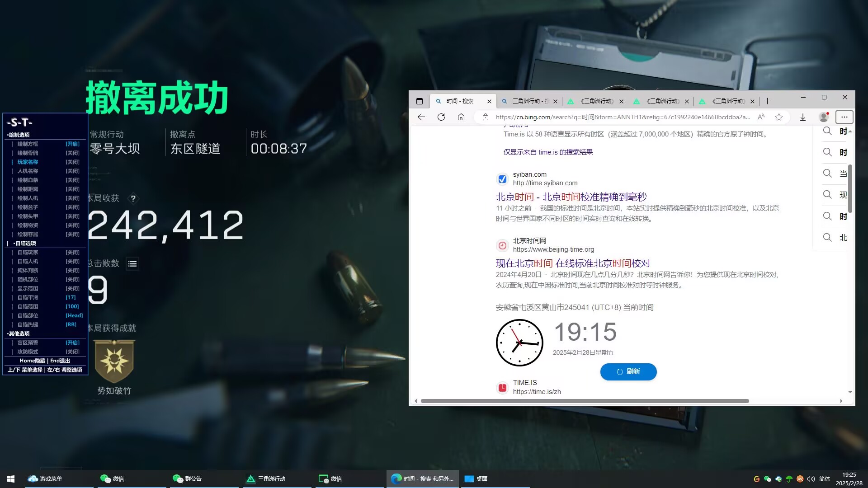This screenshot has height=488, width=868.
Task: Open the Downloads icon in Edge toolbar
Action: [x=802, y=117]
